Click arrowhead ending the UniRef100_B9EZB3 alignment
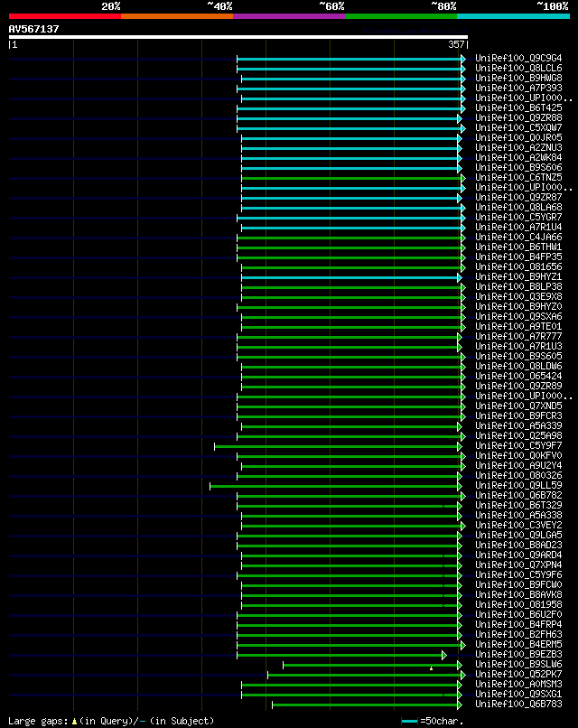 [x=444, y=655]
